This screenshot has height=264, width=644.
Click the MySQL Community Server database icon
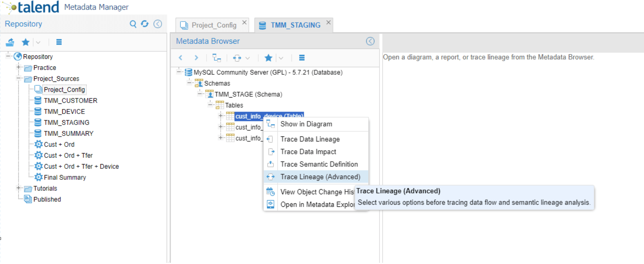[x=188, y=72]
